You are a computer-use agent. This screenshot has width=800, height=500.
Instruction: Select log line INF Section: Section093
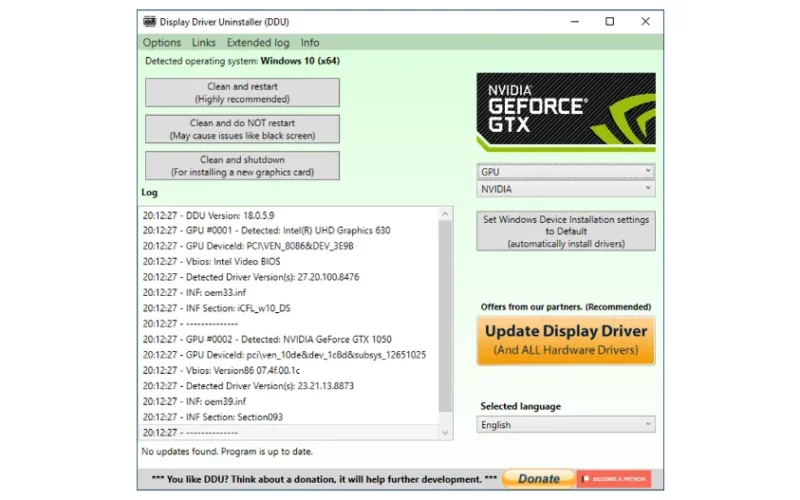click(288, 417)
